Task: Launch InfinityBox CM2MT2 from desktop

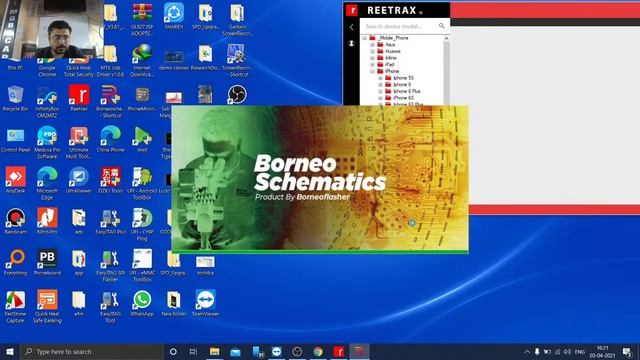Action: 47,101
